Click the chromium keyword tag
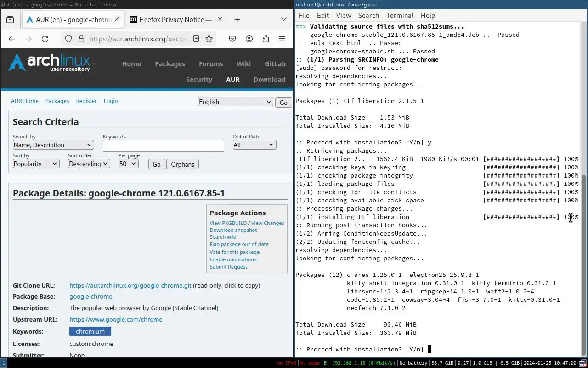 (90, 331)
